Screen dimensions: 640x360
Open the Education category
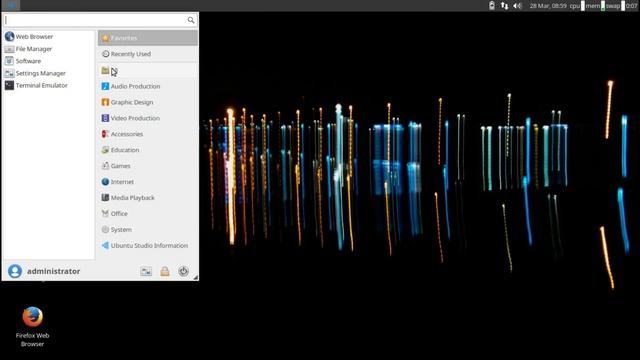pos(148,150)
